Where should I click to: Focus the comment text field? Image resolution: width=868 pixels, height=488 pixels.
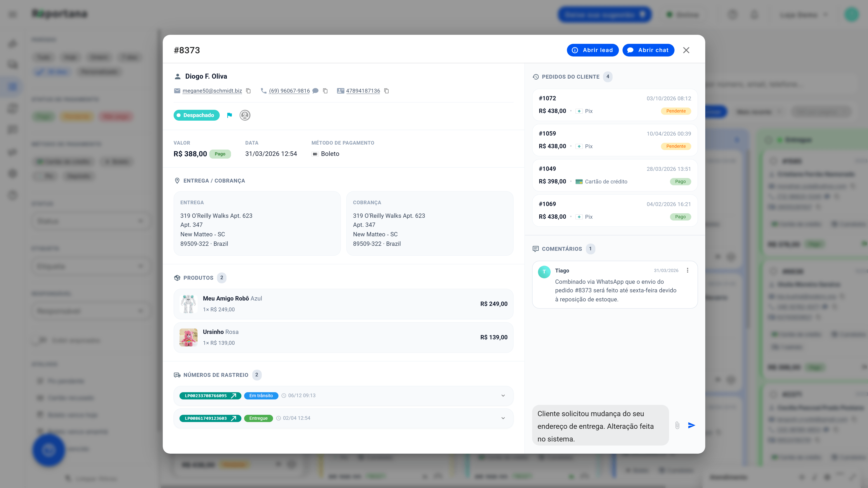[600, 425]
